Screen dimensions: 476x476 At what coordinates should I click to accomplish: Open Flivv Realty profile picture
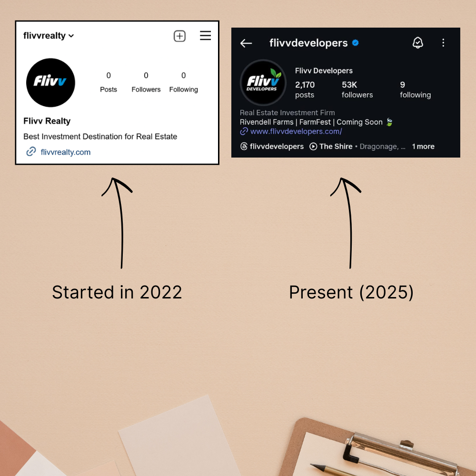(51, 82)
